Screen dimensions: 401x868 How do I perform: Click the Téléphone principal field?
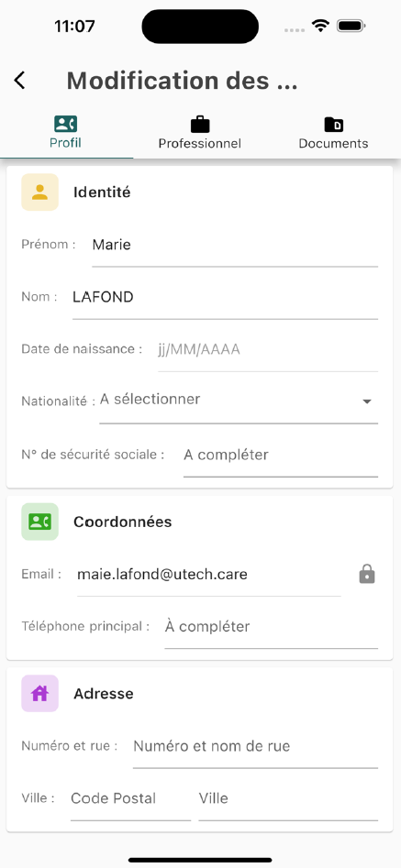pyautogui.click(x=272, y=632)
